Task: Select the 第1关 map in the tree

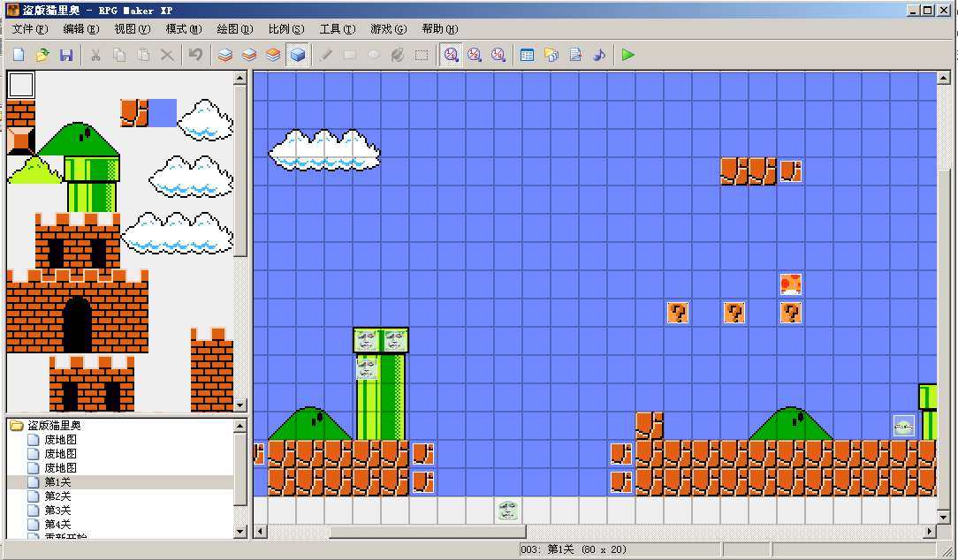Action: (57, 482)
